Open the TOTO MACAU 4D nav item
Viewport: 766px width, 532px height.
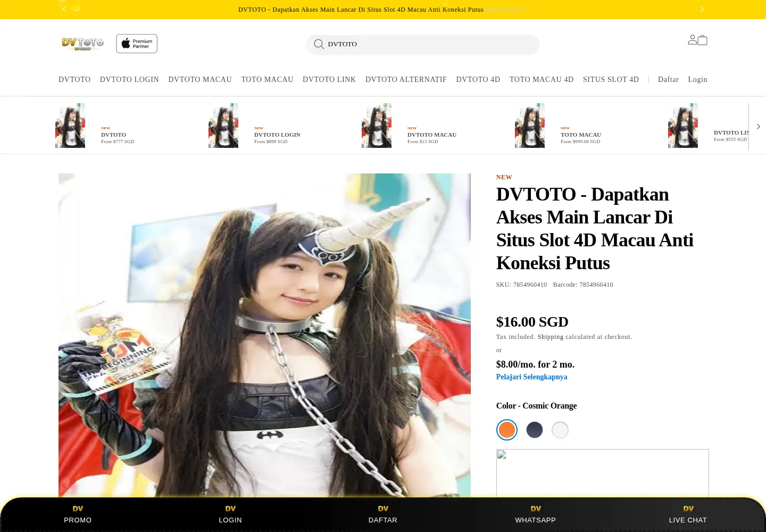click(542, 79)
